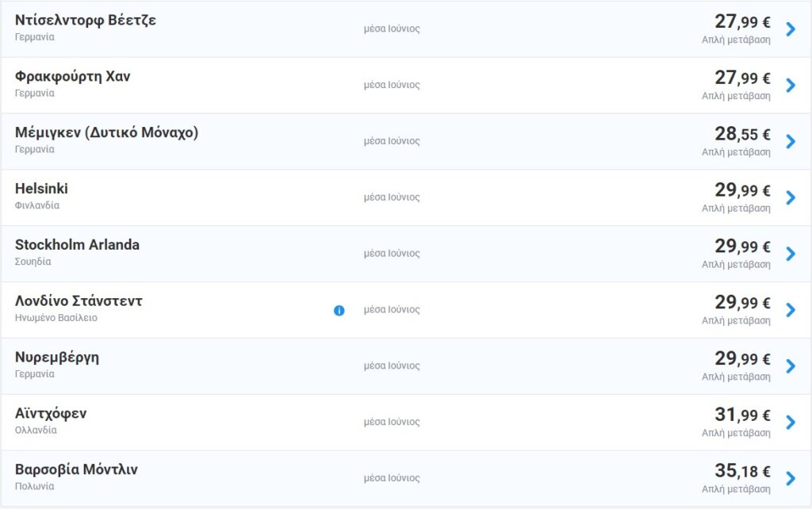Select the 31,99 € Αϊντχόφεν price
The image size is (812, 509).
pyautogui.click(x=742, y=415)
